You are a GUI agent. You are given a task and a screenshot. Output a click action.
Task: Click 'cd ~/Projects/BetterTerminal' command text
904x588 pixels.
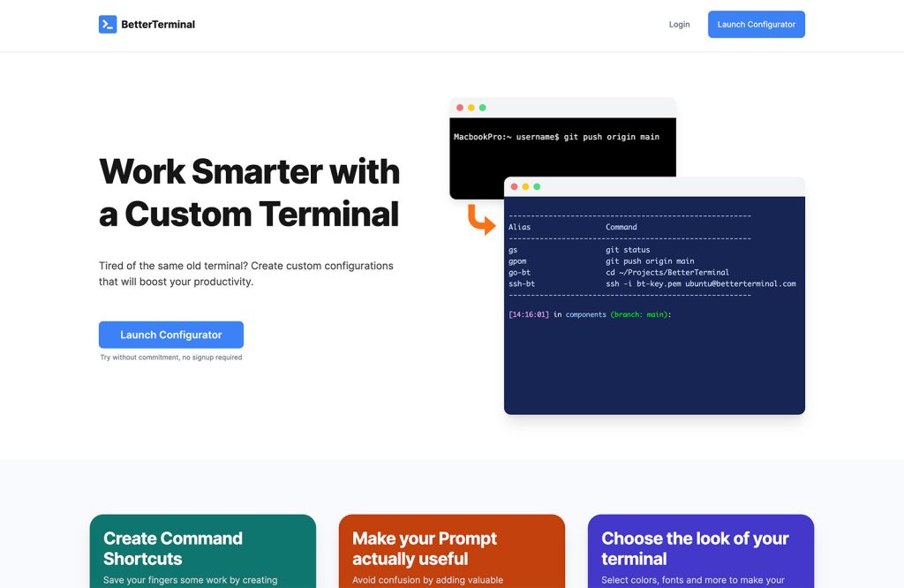pyautogui.click(x=667, y=273)
